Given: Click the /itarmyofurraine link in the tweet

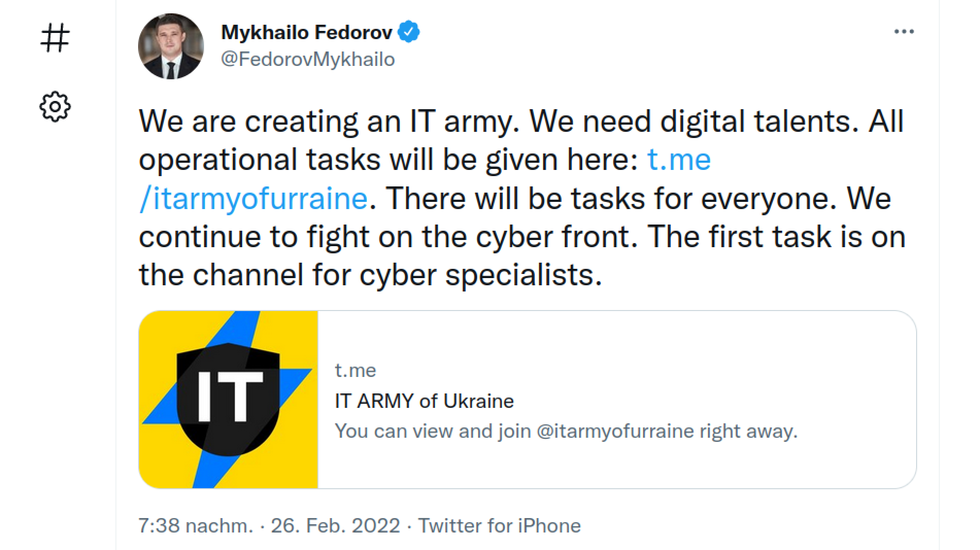Looking at the screenshot, I should (254, 198).
